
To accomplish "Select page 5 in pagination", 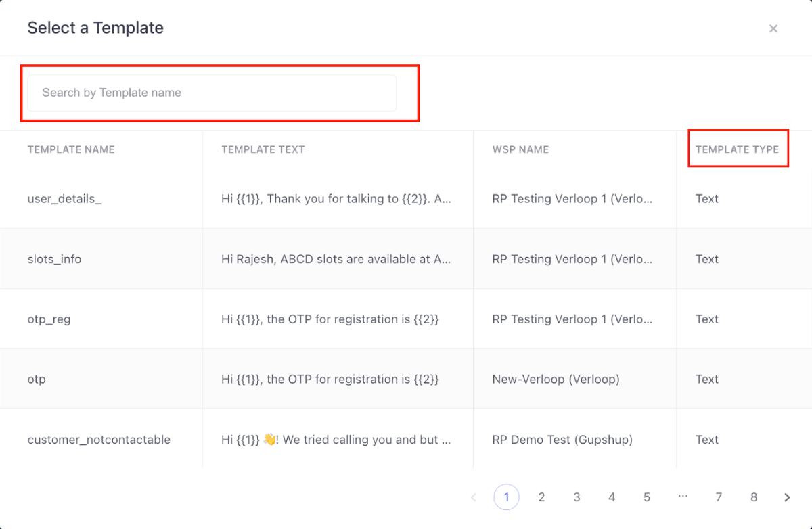I will pyautogui.click(x=647, y=497).
